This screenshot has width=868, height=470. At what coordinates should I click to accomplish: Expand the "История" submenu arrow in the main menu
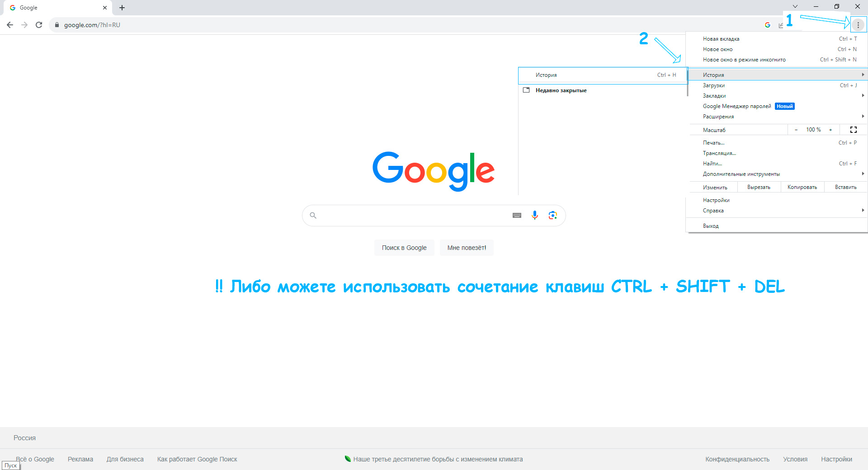point(863,75)
